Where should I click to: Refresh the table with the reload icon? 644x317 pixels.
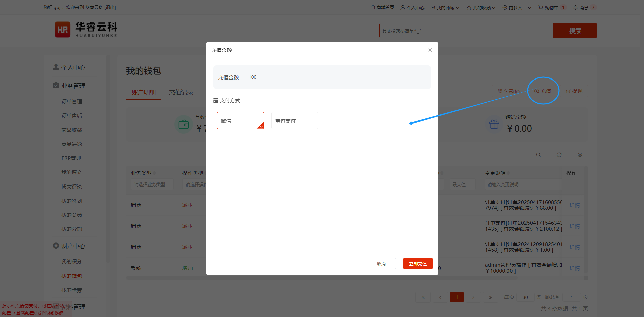tap(559, 155)
